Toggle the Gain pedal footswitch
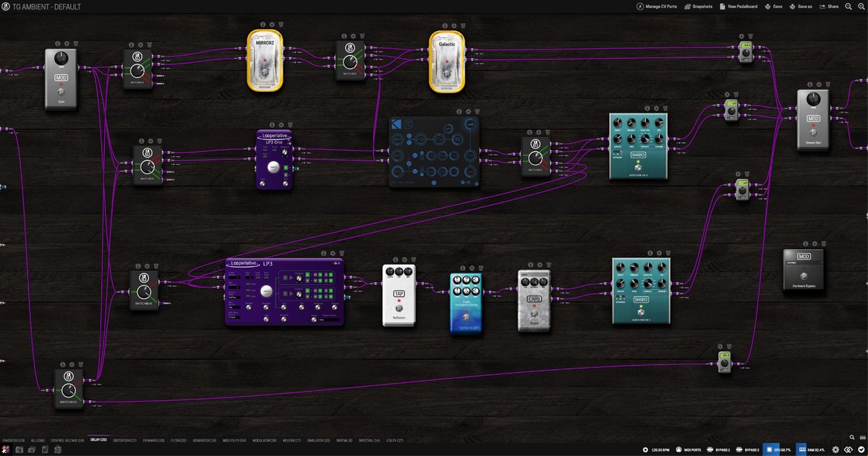Viewport: 868px width, 456px height. [x=61, y=93]
